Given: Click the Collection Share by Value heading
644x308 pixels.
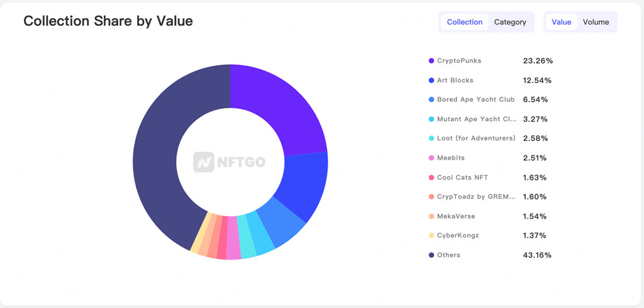Looking at the screenshot, I should tap(108, 21).
